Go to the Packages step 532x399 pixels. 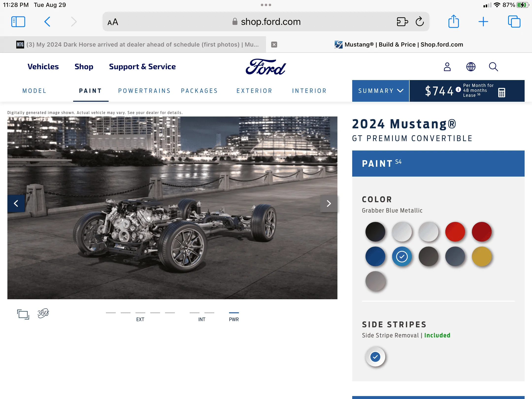[x=199, y=91]
